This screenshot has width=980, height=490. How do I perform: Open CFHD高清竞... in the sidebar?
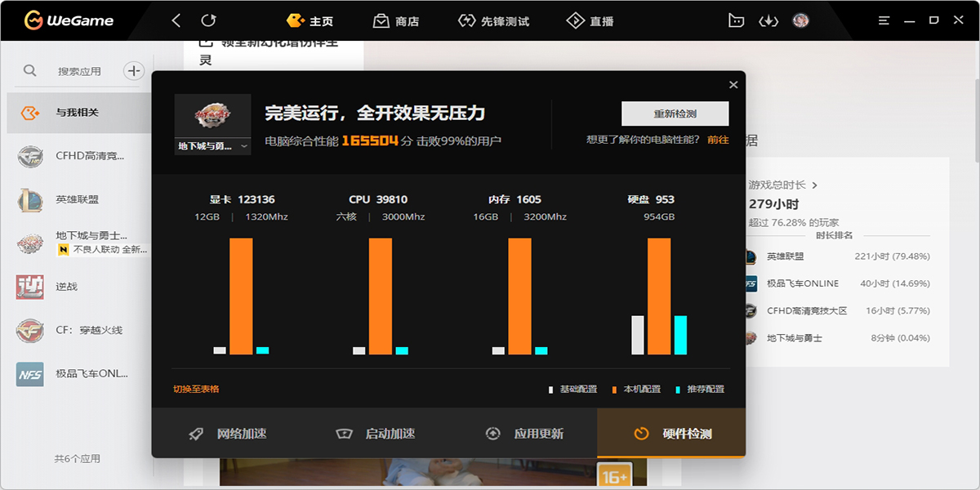[79, 156]
